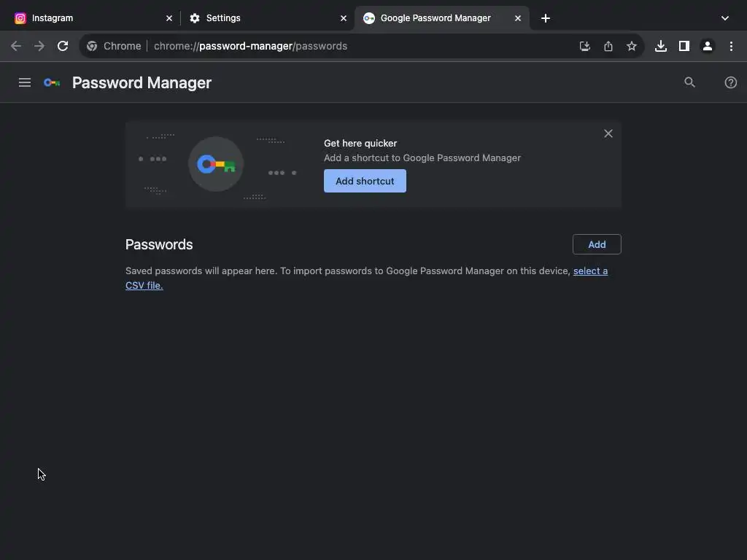Open the Downloads toolbar icon
This screenshot has height=560, width=747.
660,46
